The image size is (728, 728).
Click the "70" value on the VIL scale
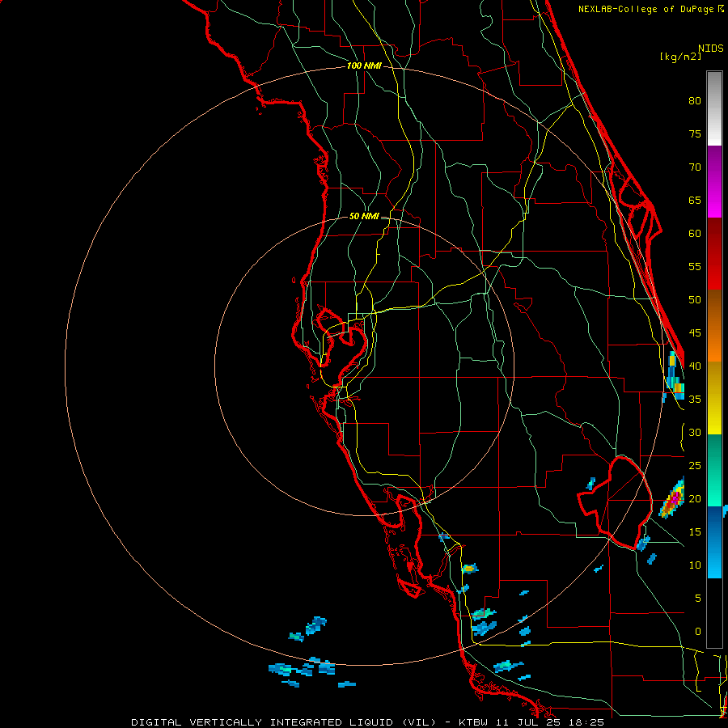coord(695,167)
